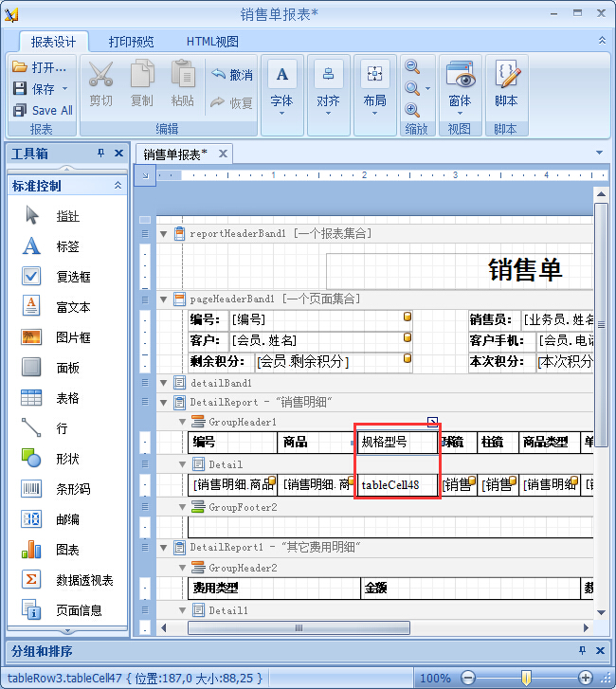Click the Script (脚本) ribbon icon
616x689 pixels.
tap(506, 83)
